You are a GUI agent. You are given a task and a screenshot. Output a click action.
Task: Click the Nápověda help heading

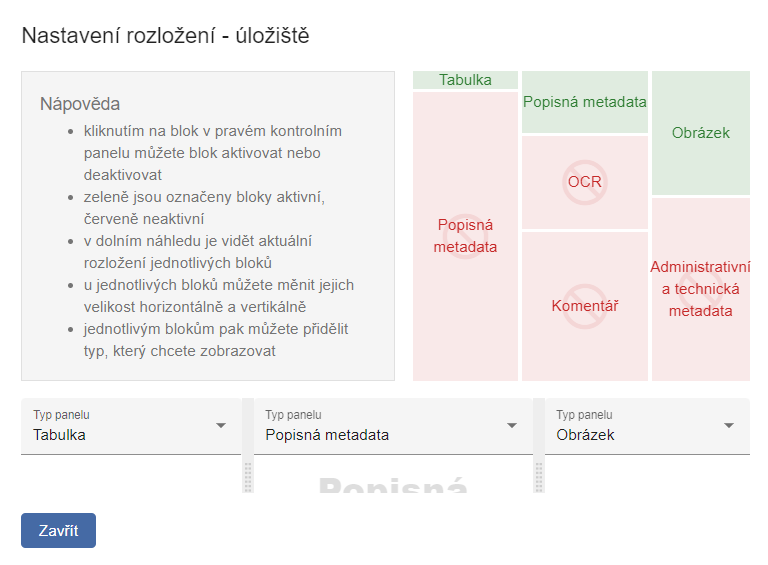point(80,104)
